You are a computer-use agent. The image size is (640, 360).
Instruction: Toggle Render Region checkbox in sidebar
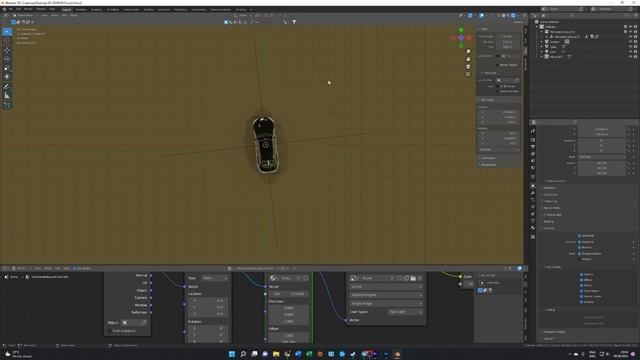(498, 65)
